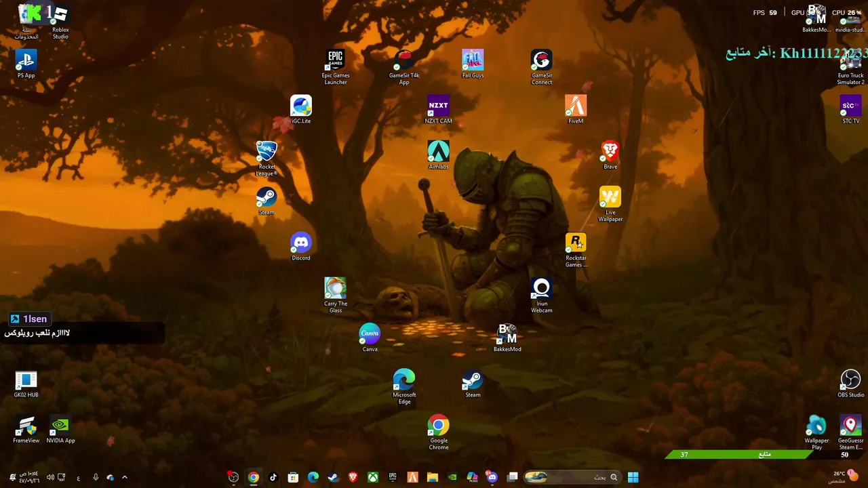
Task: Open the Roblox Studio desktop shortcut
Action: pyautogui.click(x=60, y=21)
